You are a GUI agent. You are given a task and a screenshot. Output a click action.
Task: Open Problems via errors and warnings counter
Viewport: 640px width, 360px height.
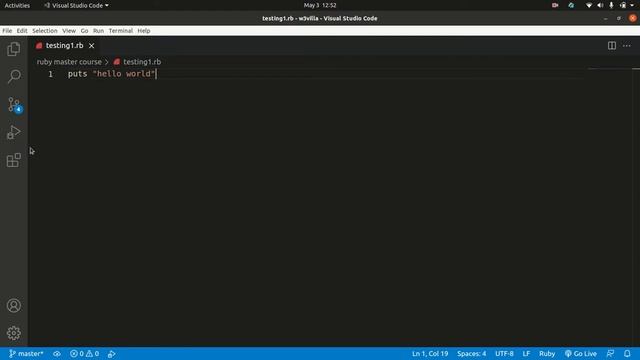[84, 353]
